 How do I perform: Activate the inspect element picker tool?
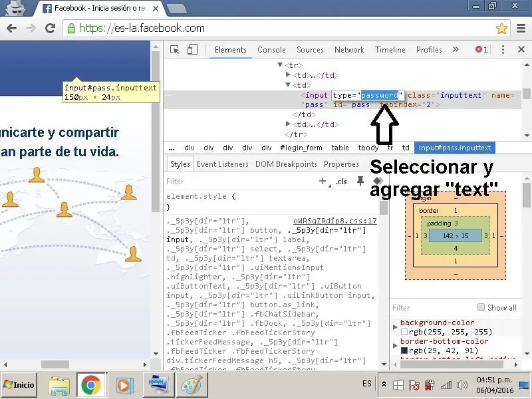[174, 49]
